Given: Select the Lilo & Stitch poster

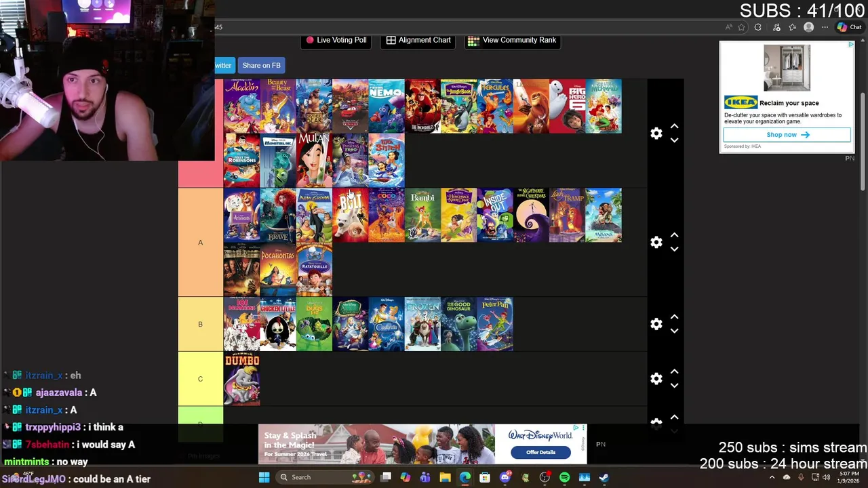Looking at the screenshot, I should click(x=387, y=161).
